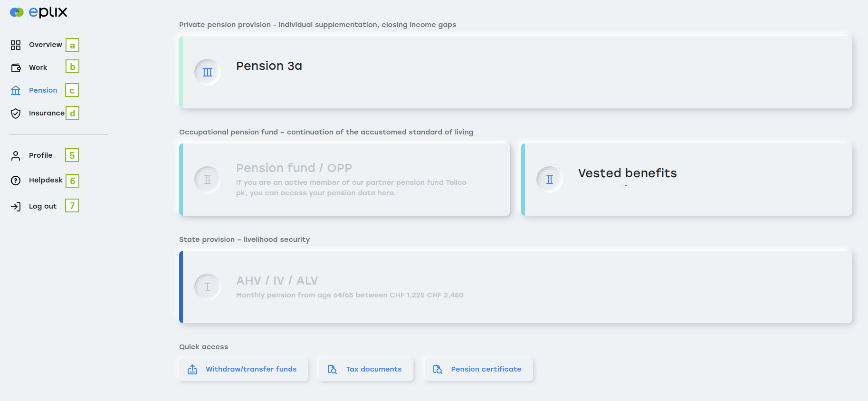The width and height of the screenshot is (868, 401).
Task: Open Tax documents quick access
Action: click(366, 369)
